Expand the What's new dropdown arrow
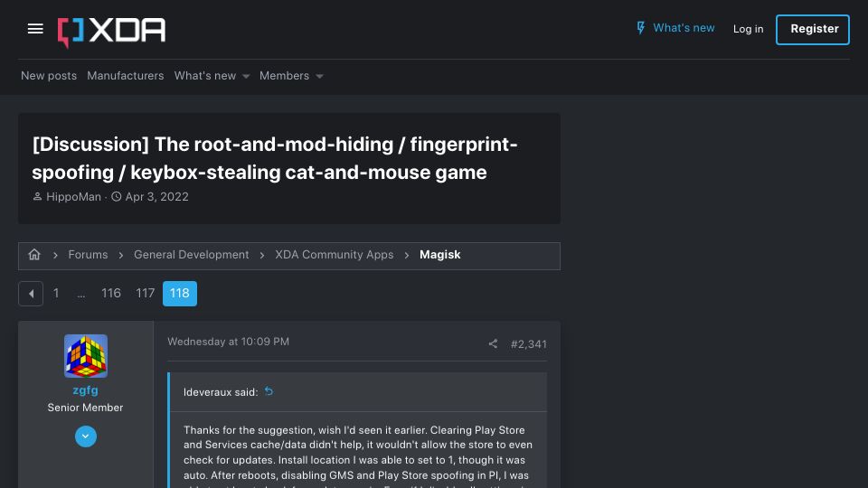The image size is (868, 488). coord(246,76)
